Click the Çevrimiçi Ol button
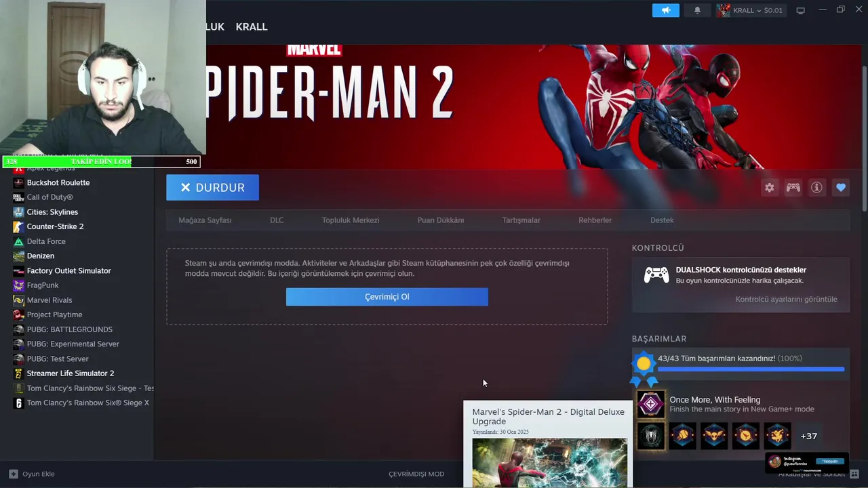The image size is (868, 488). (387, 297)
